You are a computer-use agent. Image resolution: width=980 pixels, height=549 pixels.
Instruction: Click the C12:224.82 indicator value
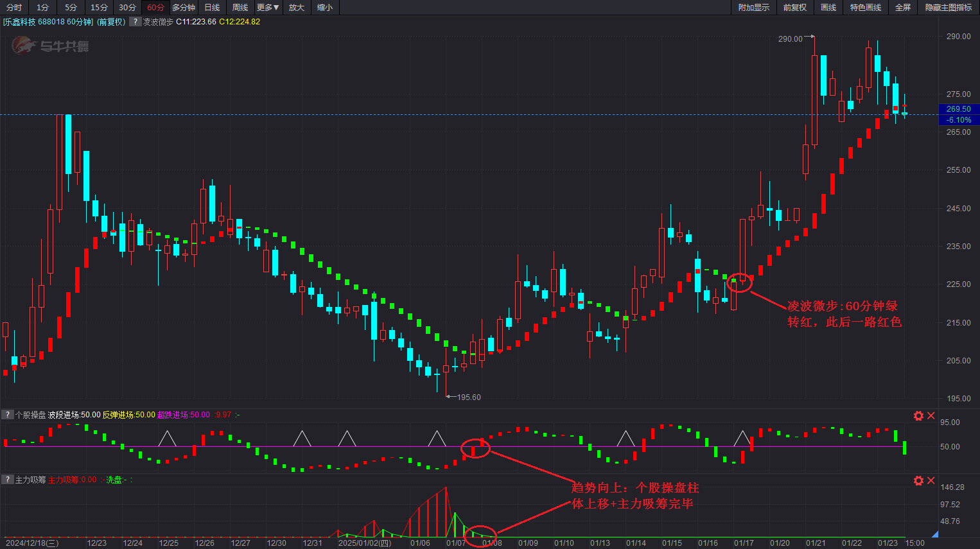(240, 22)
